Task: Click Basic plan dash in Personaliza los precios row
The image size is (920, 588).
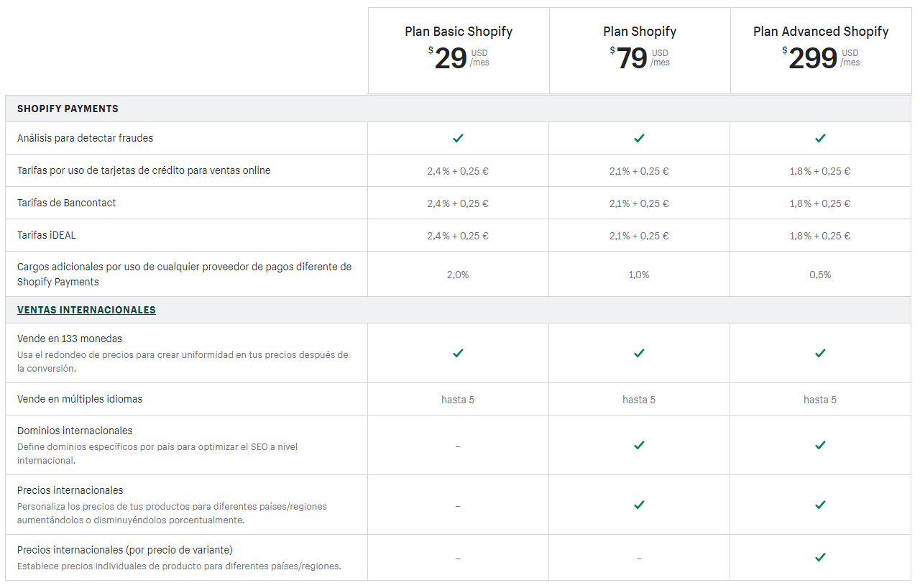Action: (458, 506)
